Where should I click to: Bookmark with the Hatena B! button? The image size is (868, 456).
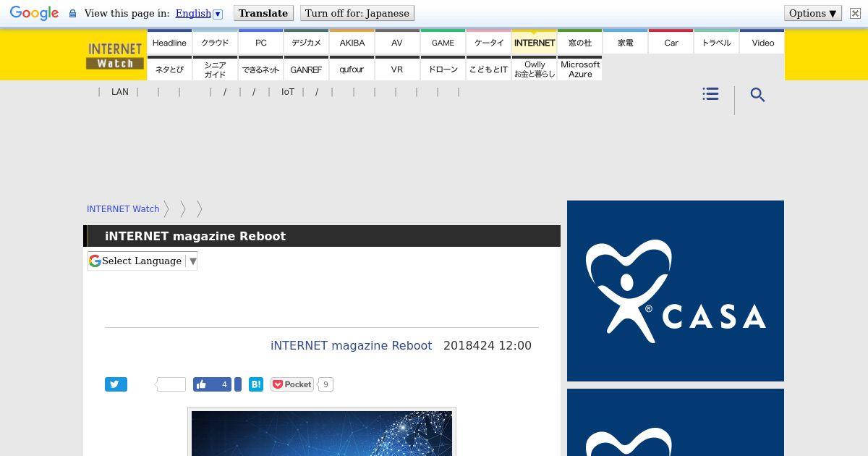coord(256,384)
